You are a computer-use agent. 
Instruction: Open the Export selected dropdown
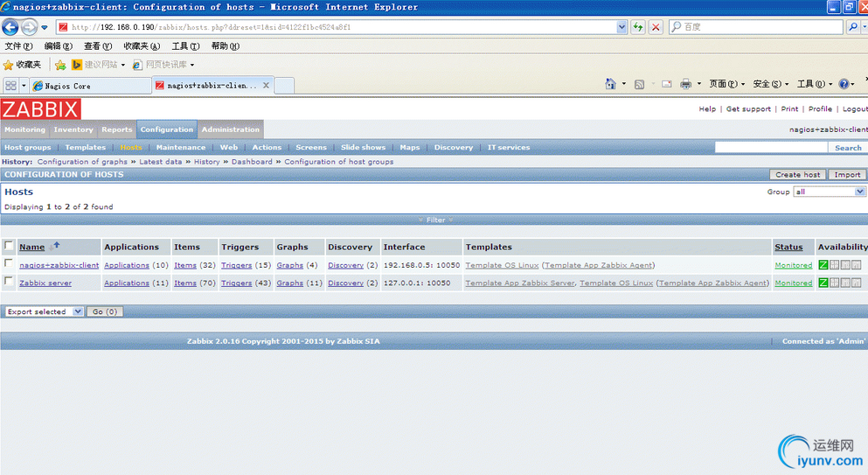coord(44,311)
